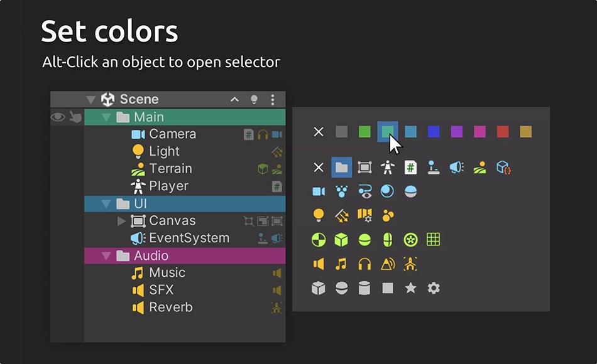Select the Camera icon in the selector
Viewport: 597px width, 364px height.
click(319, 191)
